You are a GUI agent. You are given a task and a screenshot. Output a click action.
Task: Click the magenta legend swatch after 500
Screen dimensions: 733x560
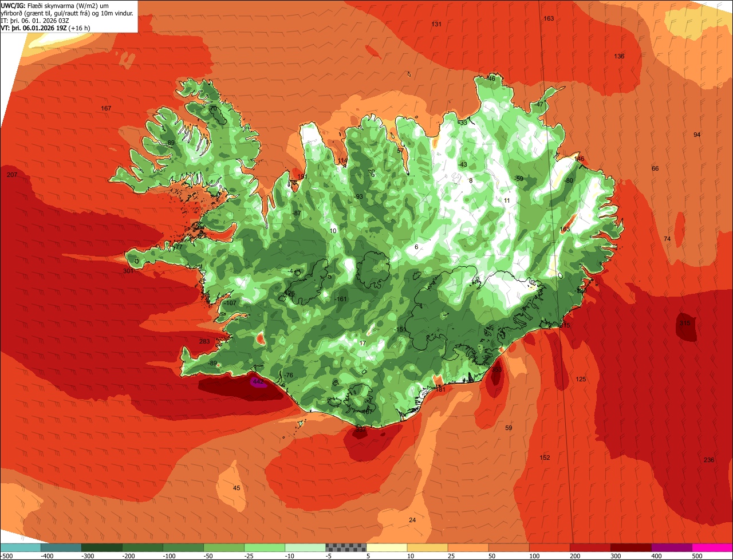(712, 547)
